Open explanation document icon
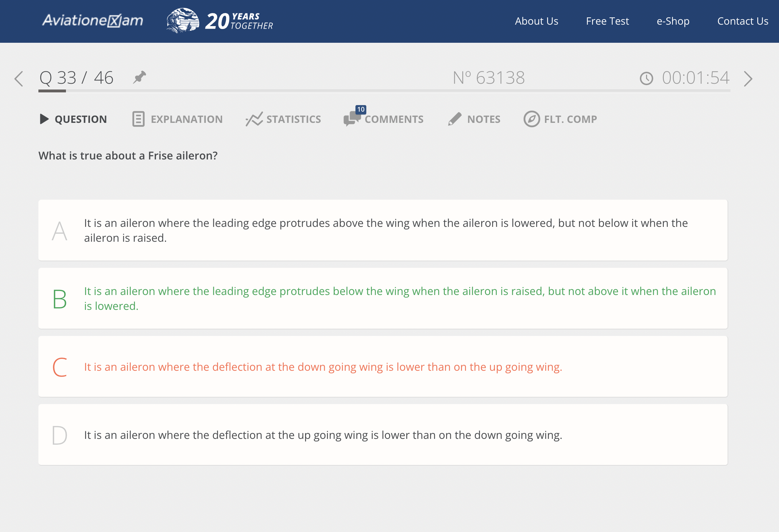The image size is (779, 532). tap(138, 119)
